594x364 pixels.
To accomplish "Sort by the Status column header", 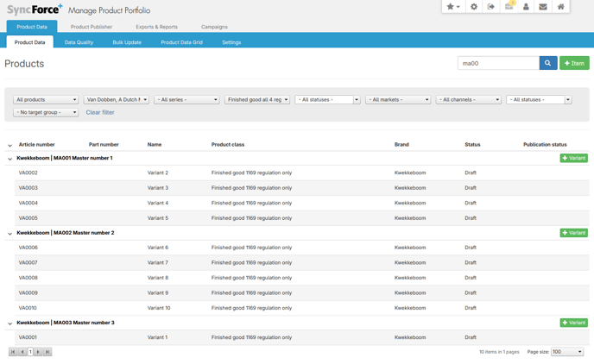I will pos(472,145).
